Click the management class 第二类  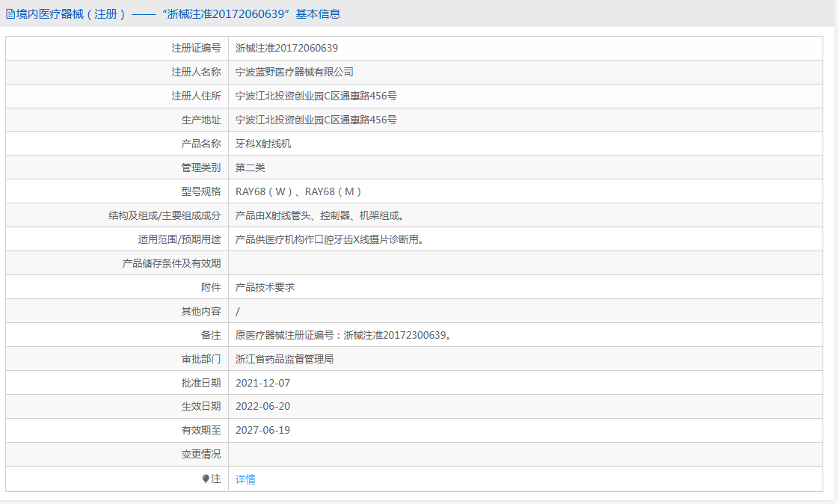point(251,168)
